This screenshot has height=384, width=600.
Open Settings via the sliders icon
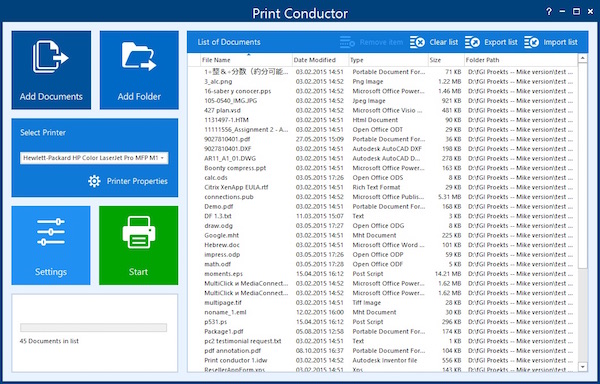(x=51, y=231)
